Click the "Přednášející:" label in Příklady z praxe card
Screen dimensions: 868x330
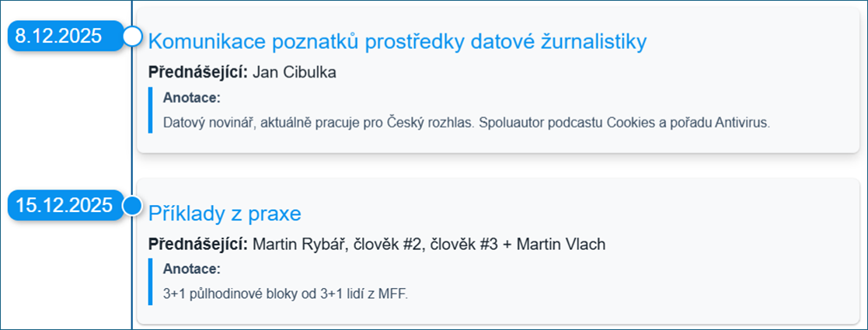(x=197, y=244)
